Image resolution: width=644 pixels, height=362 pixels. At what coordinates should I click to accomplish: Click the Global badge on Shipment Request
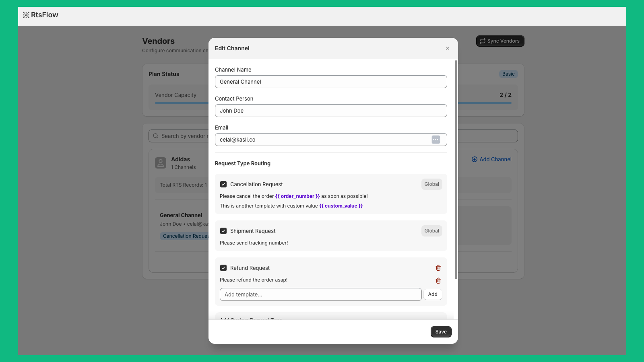pyautogui.click(x=432, y=231)
